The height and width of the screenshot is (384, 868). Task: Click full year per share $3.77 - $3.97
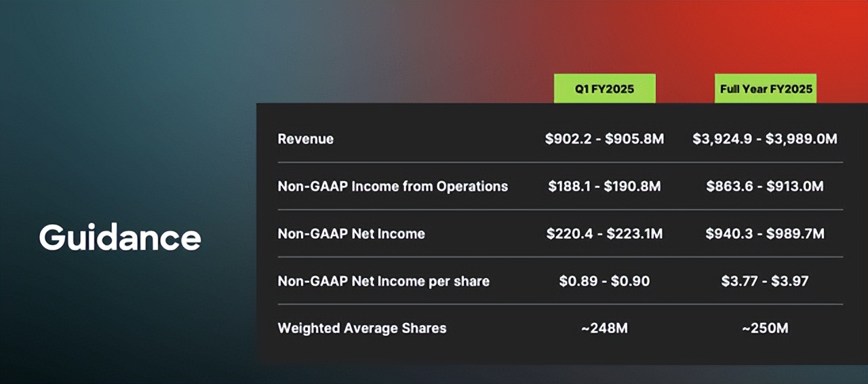pos(765,281)
